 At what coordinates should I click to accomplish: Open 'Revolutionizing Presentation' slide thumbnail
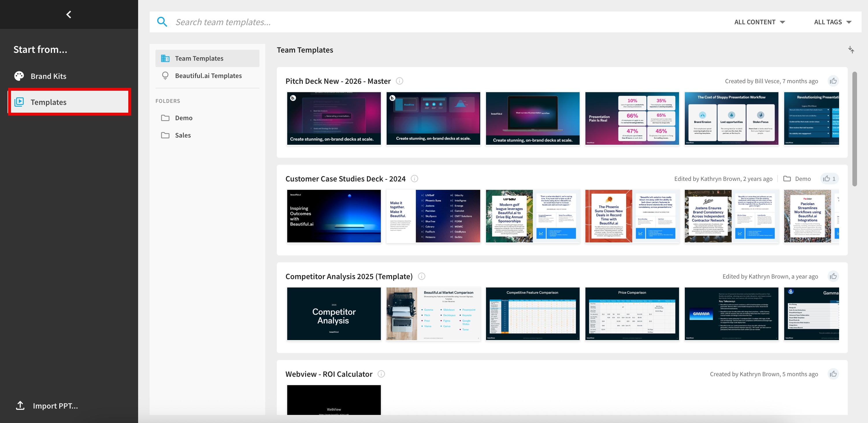(811, 118)
